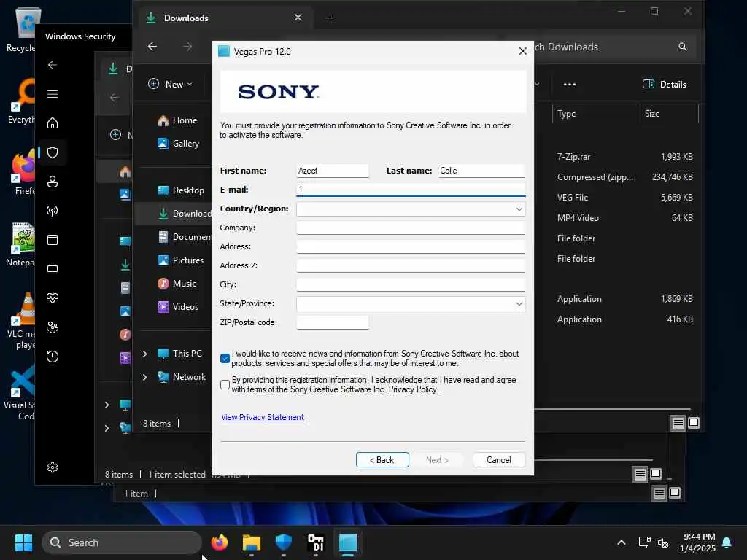
Task: Close the Downloads tab
Action: pyautogui.click(x=298, y=17)
